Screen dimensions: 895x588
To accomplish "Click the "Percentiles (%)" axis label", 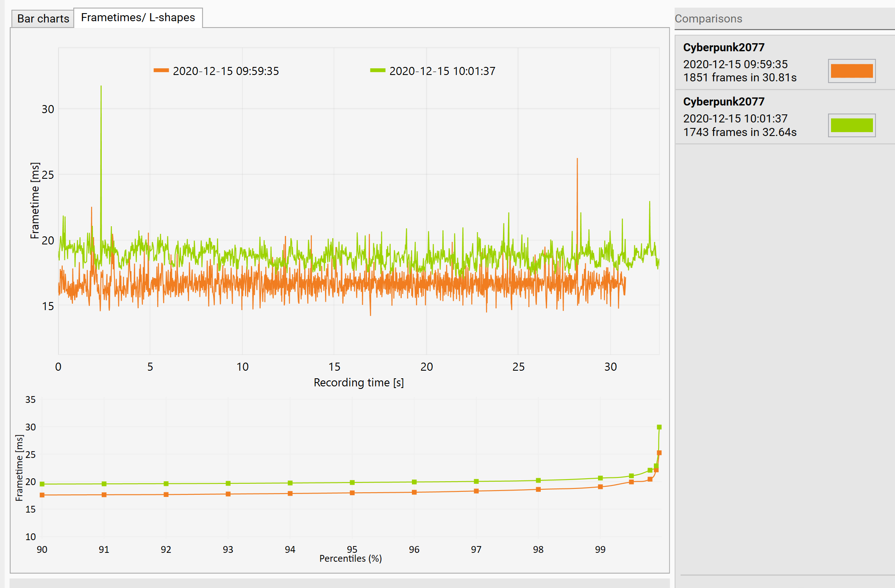I will (350, 558).
